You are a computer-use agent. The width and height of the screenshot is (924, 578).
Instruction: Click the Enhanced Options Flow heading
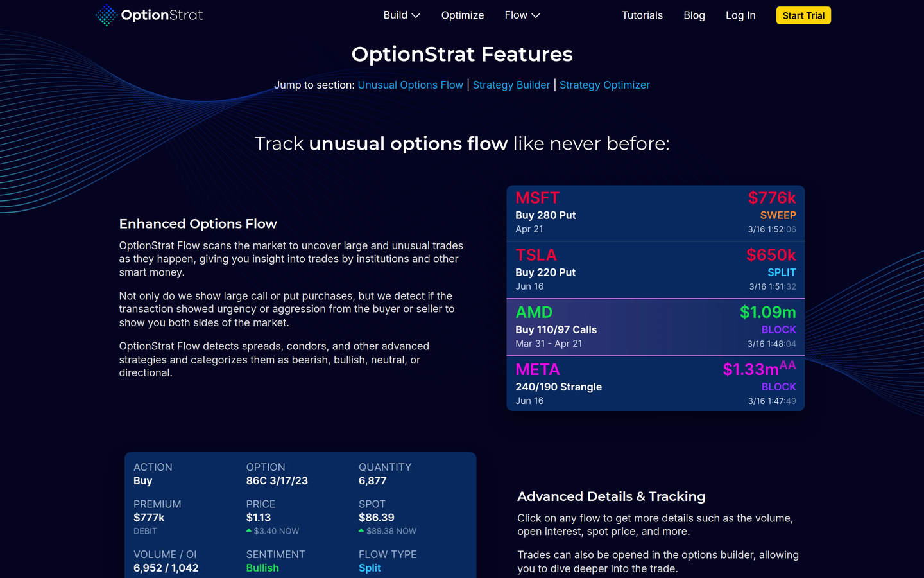click(x=198, y=223)
